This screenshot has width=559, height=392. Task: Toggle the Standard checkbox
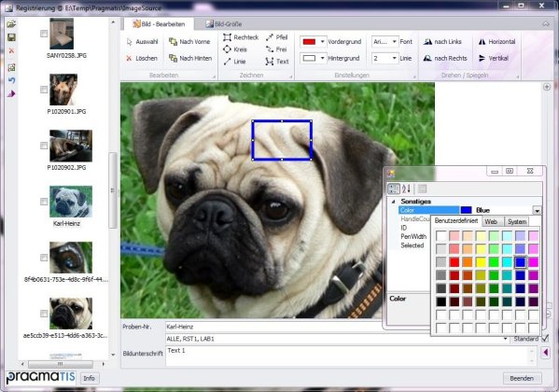pos(545,338)
